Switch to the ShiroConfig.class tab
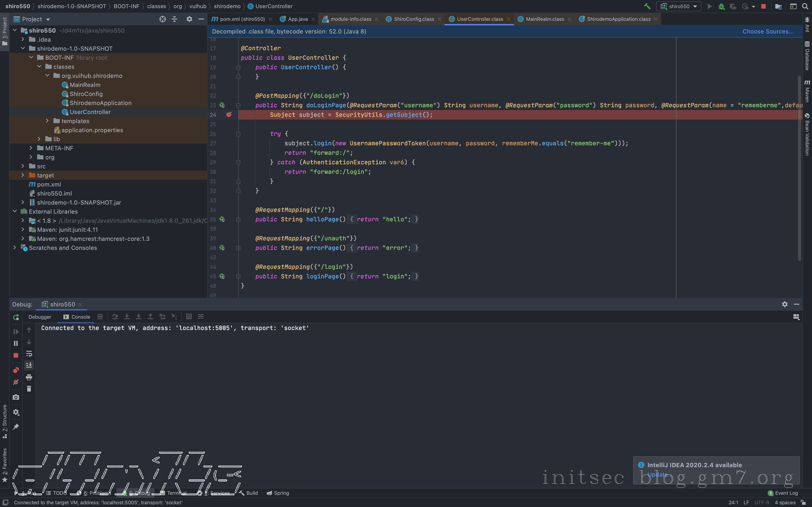 pos(413,19)
